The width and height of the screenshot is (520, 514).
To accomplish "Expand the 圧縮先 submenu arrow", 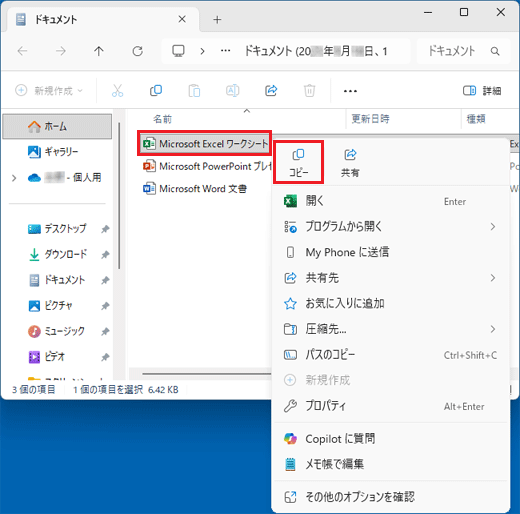I will tap(493, 329).
